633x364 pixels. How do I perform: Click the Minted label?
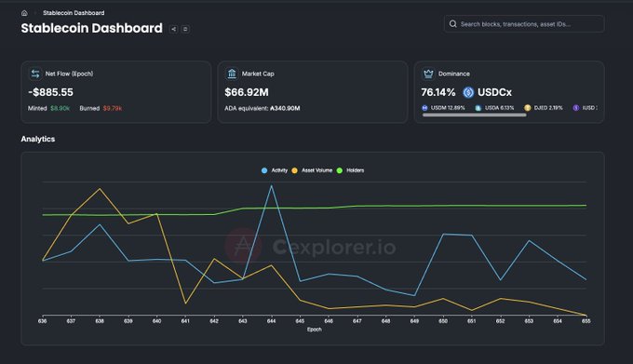37,108
